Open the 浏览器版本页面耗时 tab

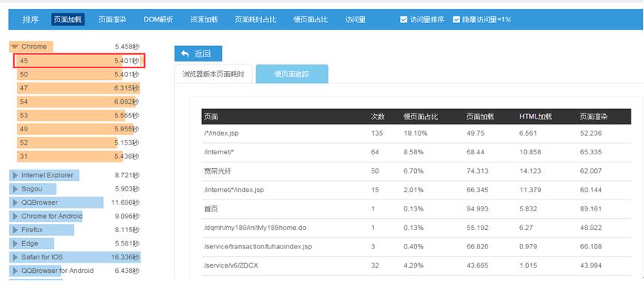213,74
